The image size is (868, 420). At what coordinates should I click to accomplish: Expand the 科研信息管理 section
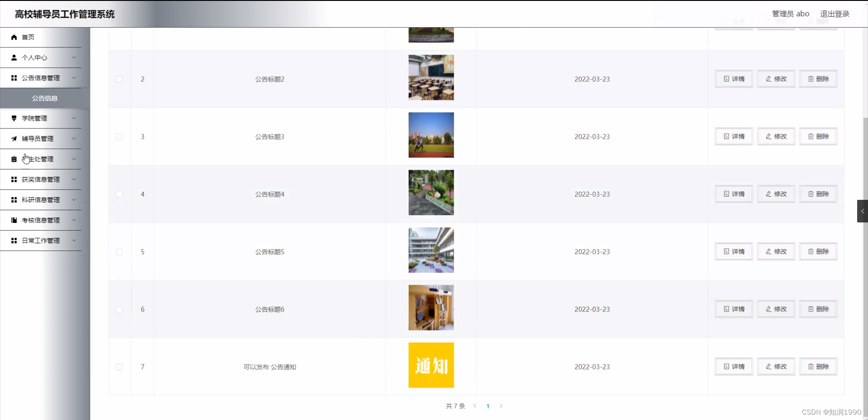(74, 199)
